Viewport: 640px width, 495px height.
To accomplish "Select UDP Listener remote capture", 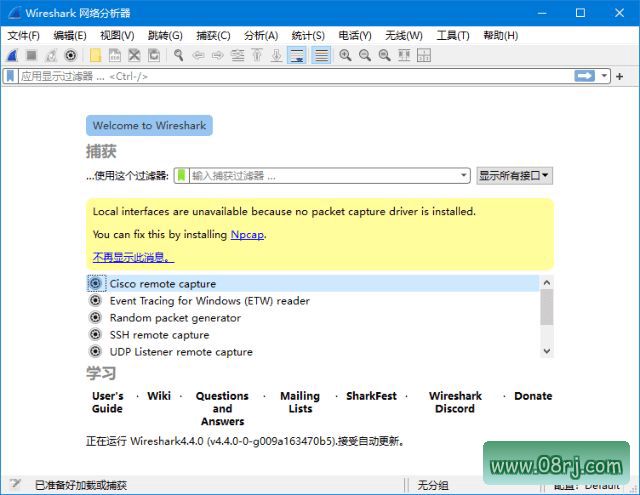I will (x=313, y=352).
